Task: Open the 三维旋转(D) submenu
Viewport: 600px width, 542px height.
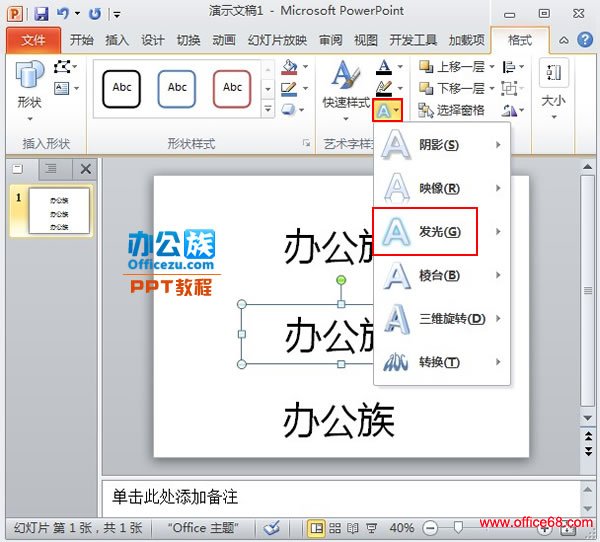Action: click(442, 318)
